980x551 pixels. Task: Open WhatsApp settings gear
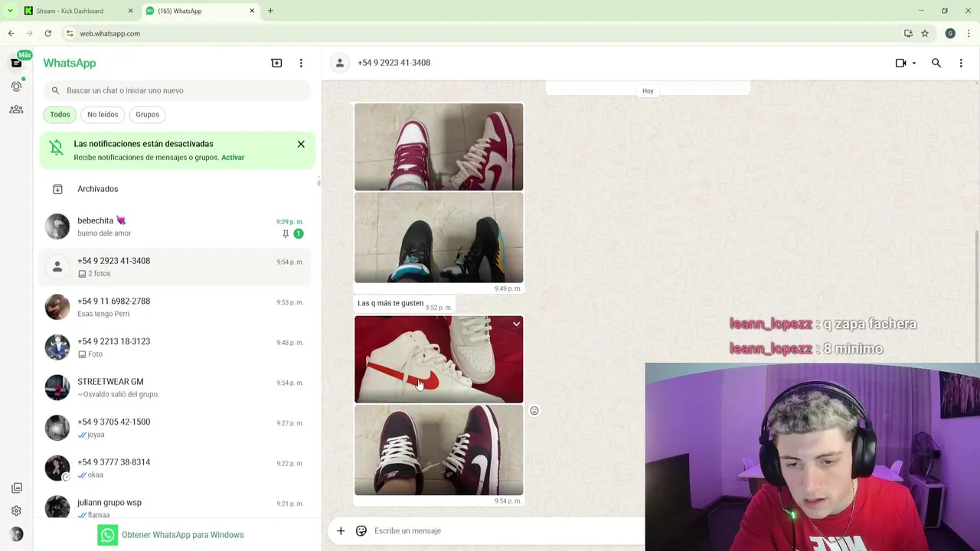coord(16,510)
